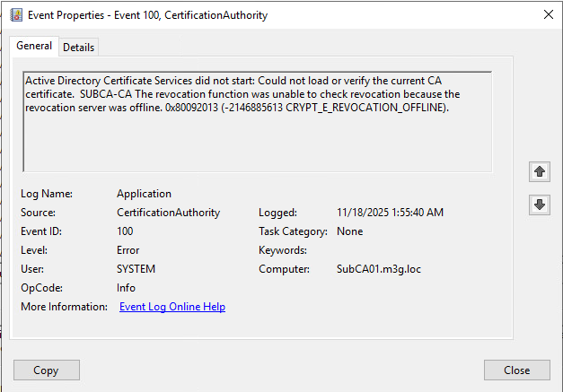Viewport: 563px width, 392px height.
Task: Close the dialog with the title bar X
Action: pyautogui.click(x=548, y=15)
